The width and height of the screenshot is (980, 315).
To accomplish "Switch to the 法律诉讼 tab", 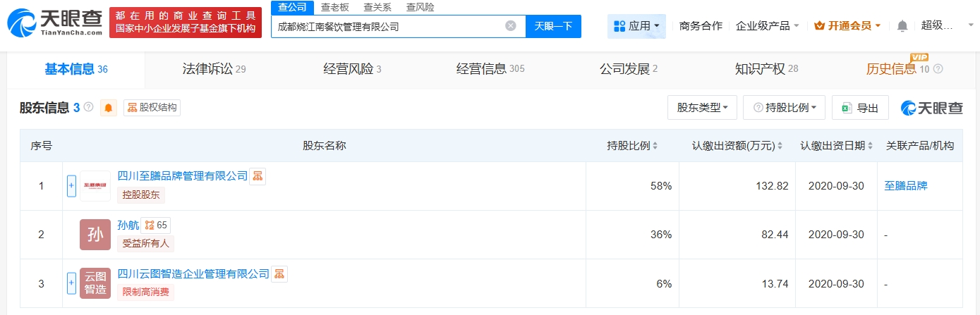I will pos(214,69).
